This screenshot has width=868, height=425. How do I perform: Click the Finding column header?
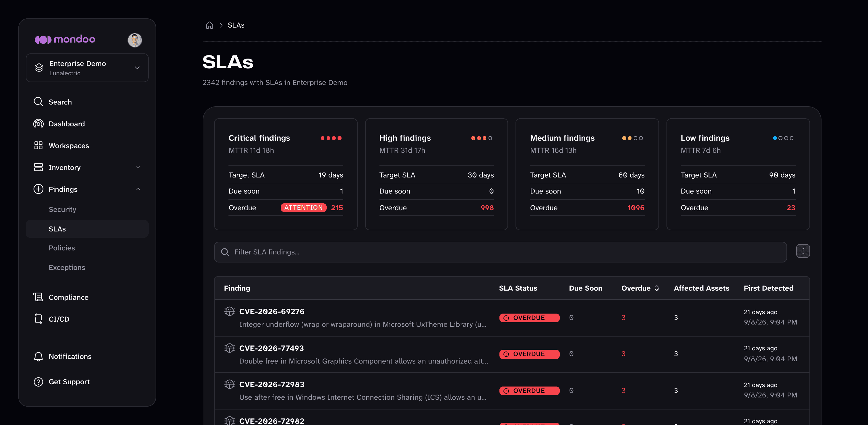pos(237,288)
